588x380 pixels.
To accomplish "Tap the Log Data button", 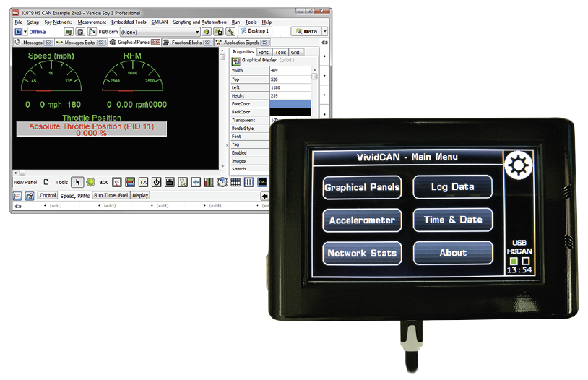I will [453, 187].
